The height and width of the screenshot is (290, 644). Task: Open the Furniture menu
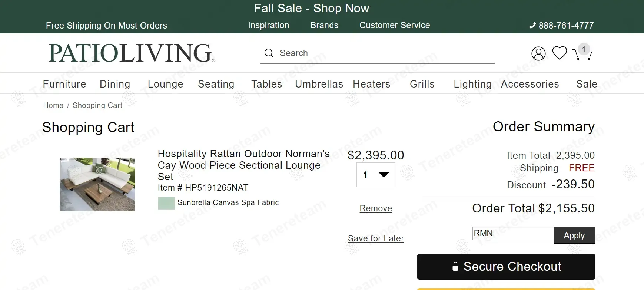pyautogui.click(x=64, y=84)
